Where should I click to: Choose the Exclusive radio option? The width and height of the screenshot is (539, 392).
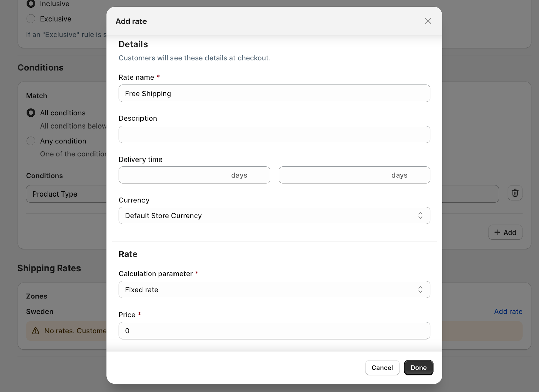pyautogui.click(x=31, y=19)
